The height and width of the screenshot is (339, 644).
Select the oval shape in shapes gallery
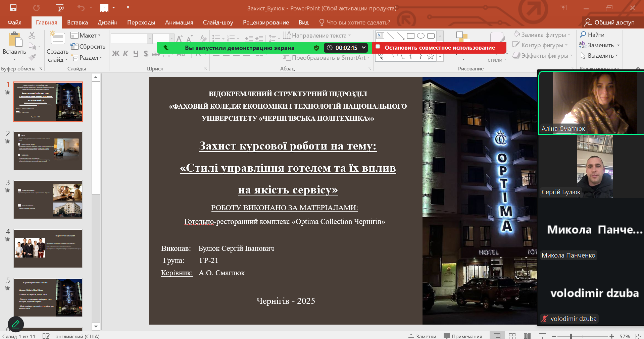[421, 36]
